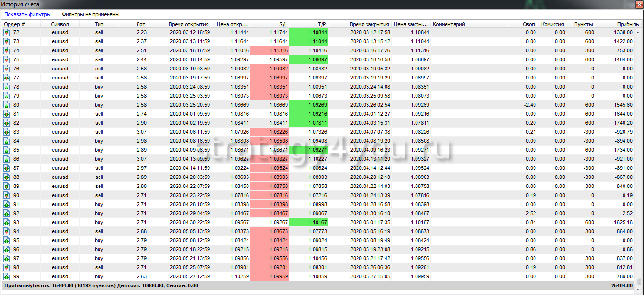
Task: Select the order icon for order 87
Action: coord(7,168)
